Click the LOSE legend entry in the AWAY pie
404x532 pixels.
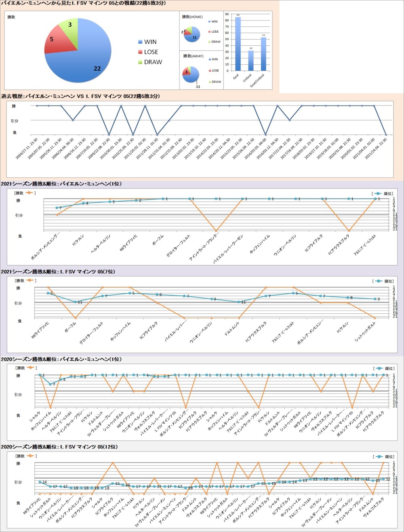pos(213,70)
